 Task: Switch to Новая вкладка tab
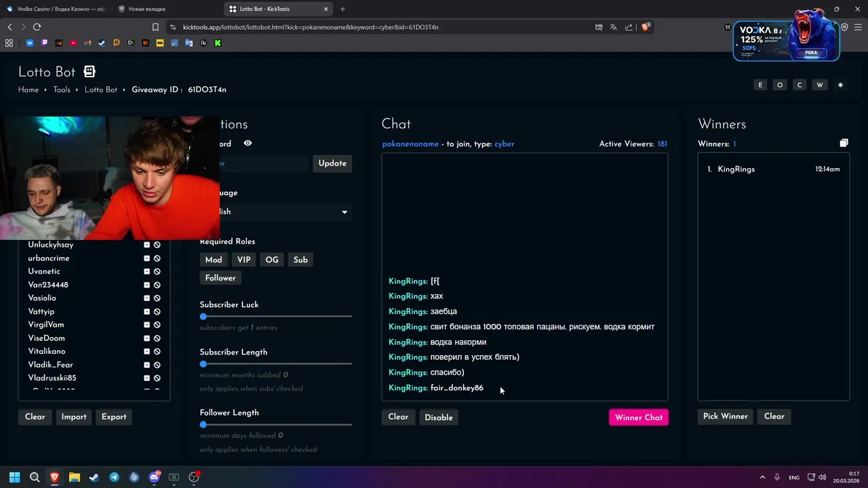[166, 9]
